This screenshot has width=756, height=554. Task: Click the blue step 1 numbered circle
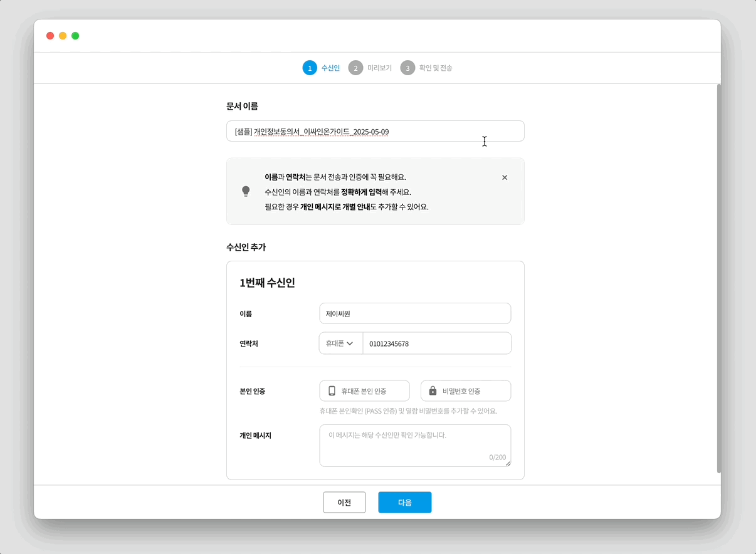310,68
